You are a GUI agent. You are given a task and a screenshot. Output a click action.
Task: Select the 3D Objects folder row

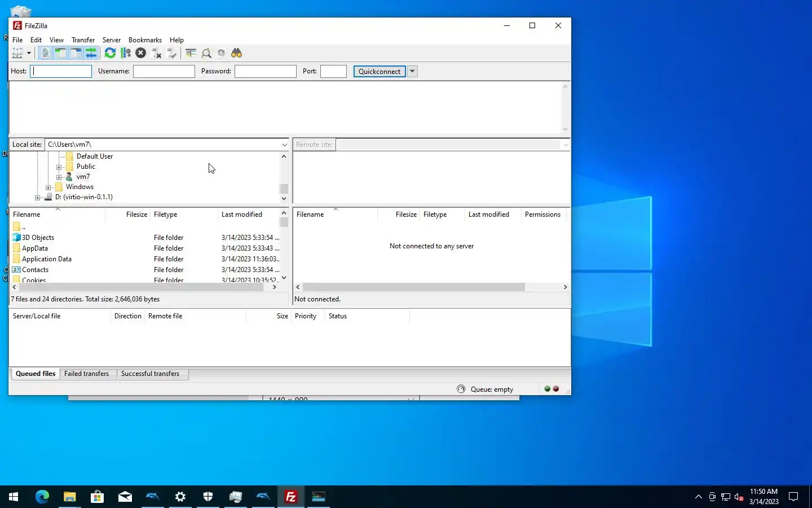click(x=145, y=238)
